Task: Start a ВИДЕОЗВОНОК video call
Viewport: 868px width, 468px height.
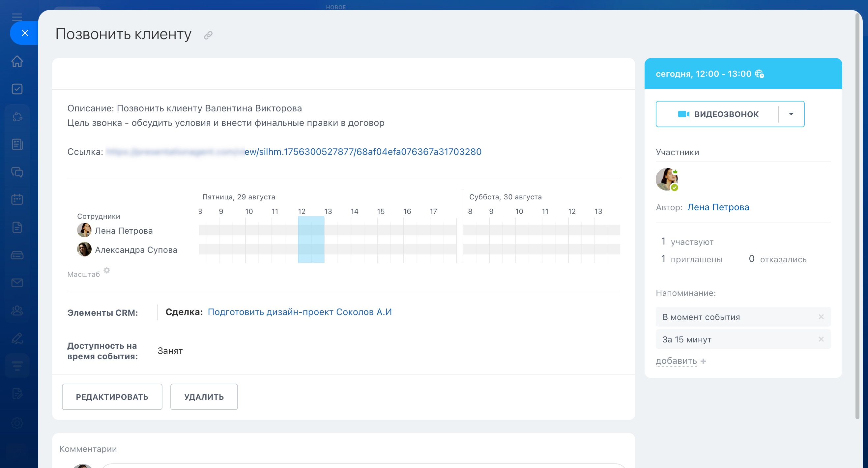Action: (717, 114)
